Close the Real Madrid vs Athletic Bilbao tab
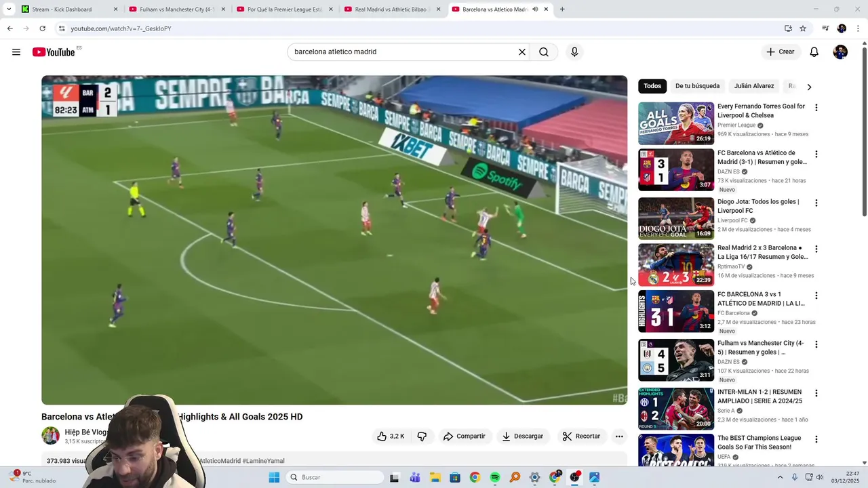Viewport: 868px width, 488px height. (x=438, y=9)
